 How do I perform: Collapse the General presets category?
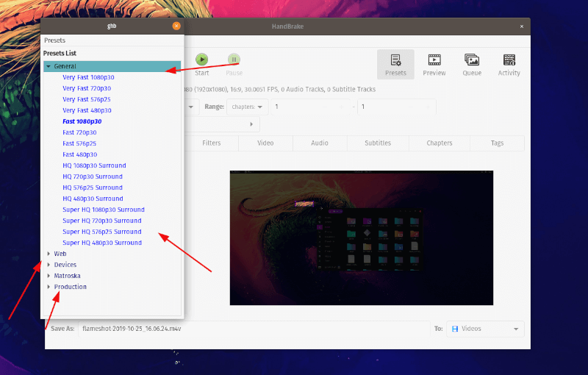49,66
